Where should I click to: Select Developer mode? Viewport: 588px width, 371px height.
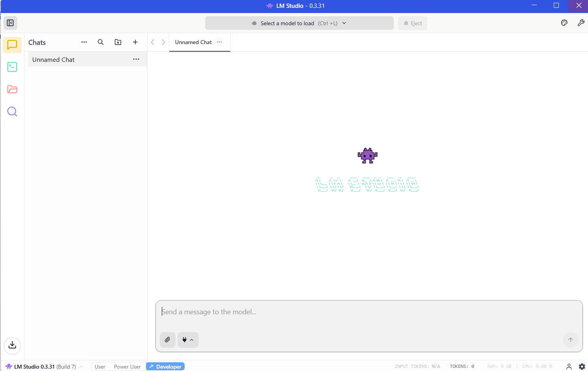tap(165, 367)
